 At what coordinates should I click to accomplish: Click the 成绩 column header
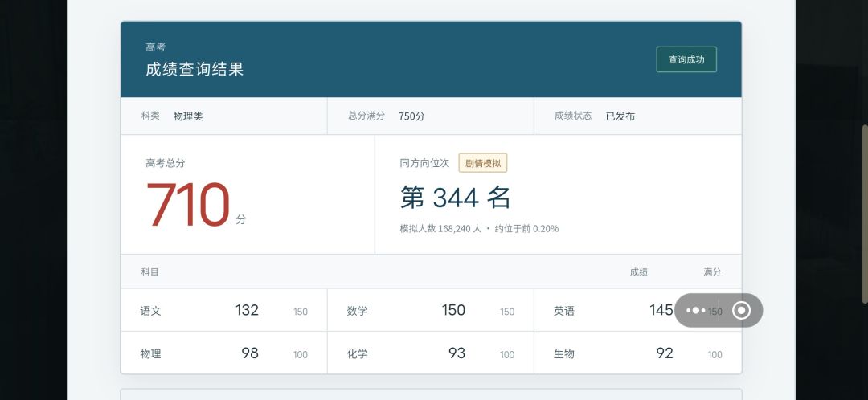point(639,272)
